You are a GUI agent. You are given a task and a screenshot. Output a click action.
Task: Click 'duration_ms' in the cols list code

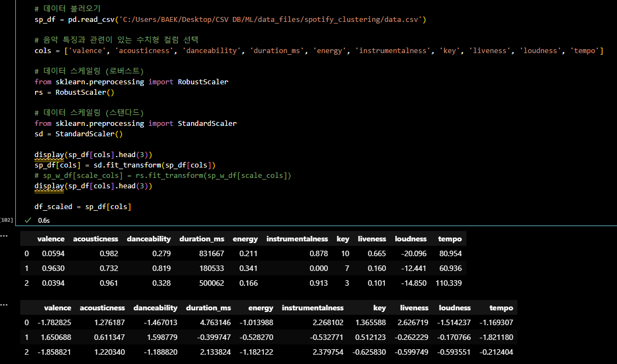tap(276, 51)
